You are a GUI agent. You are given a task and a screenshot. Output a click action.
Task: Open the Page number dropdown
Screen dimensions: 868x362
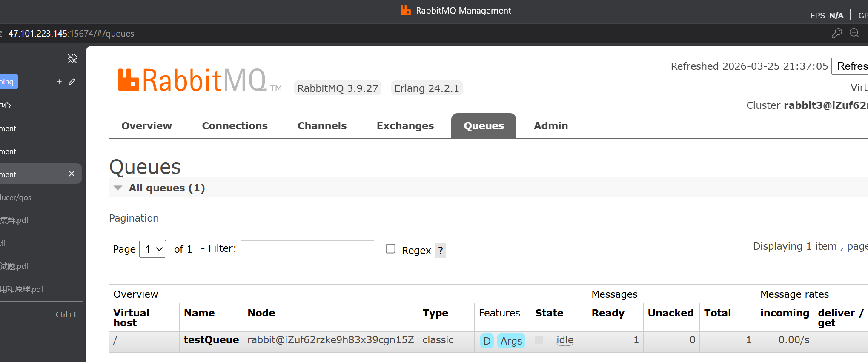click(x=153, y=249)
